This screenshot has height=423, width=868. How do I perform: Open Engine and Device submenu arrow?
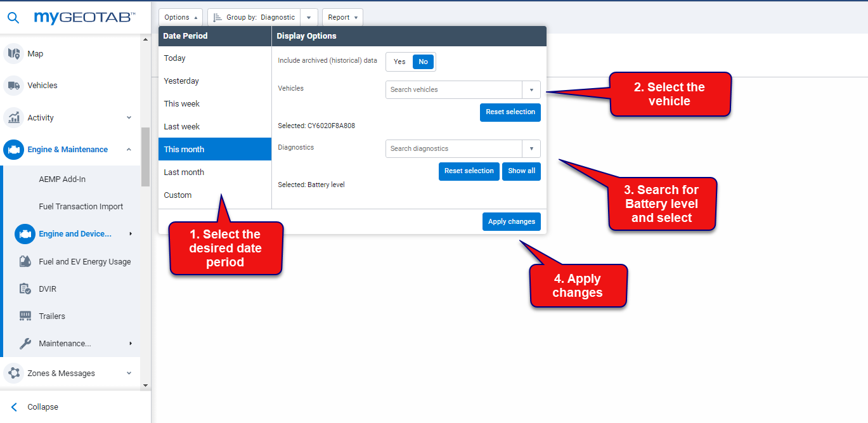point(131,234)
